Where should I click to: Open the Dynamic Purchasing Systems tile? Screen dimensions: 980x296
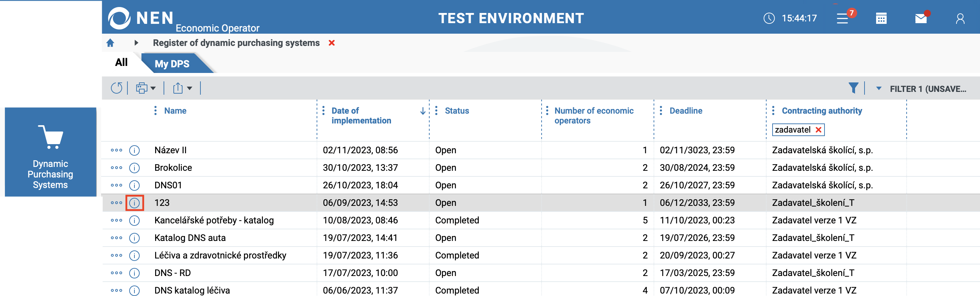click(x=51, y=152)
